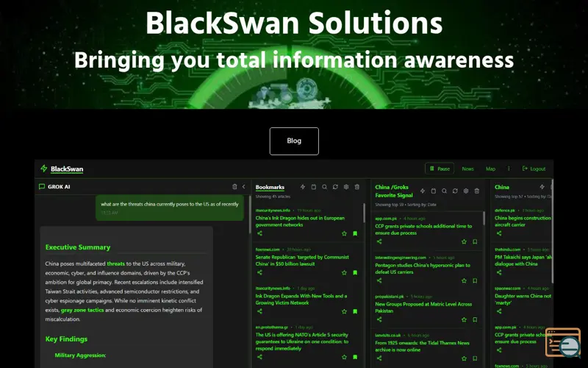
Task: Click the 'gray zone tactics' link
Action: click(82, 310)
